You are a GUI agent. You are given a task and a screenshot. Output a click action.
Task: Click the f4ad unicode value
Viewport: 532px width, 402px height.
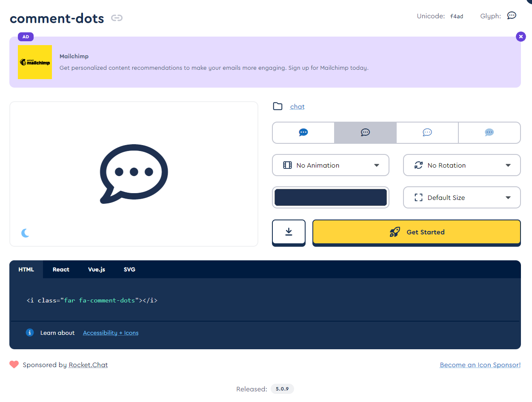(x=457, y=16)
